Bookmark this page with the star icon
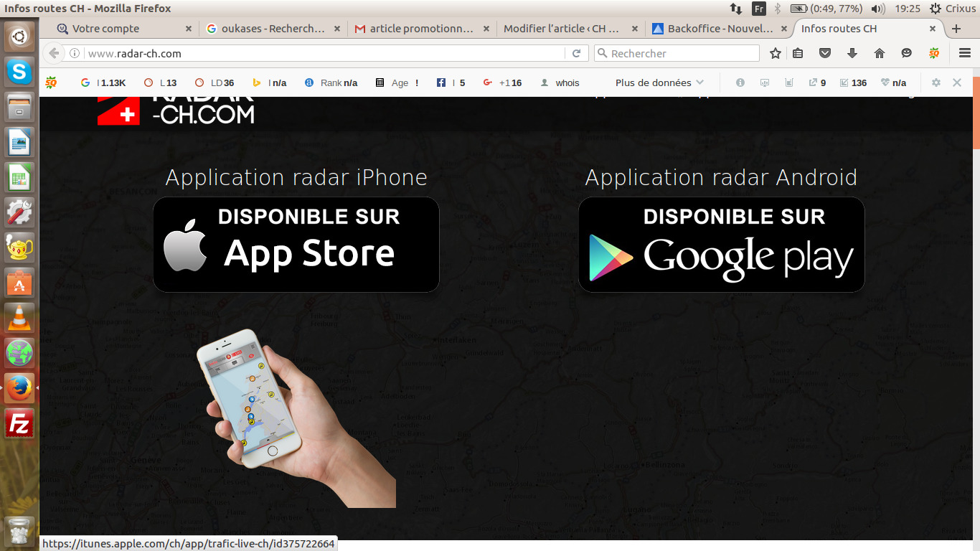This screenshot has height=551, width=980. [776, 53]
